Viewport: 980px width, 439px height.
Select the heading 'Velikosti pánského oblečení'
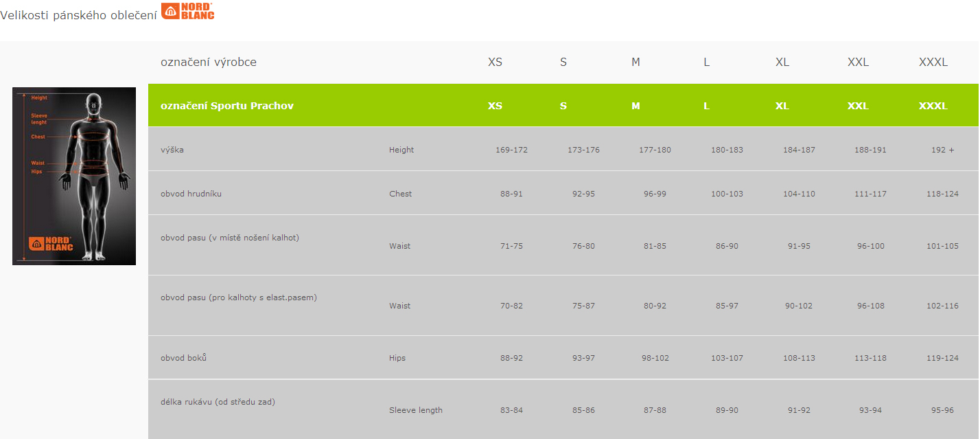79,16
